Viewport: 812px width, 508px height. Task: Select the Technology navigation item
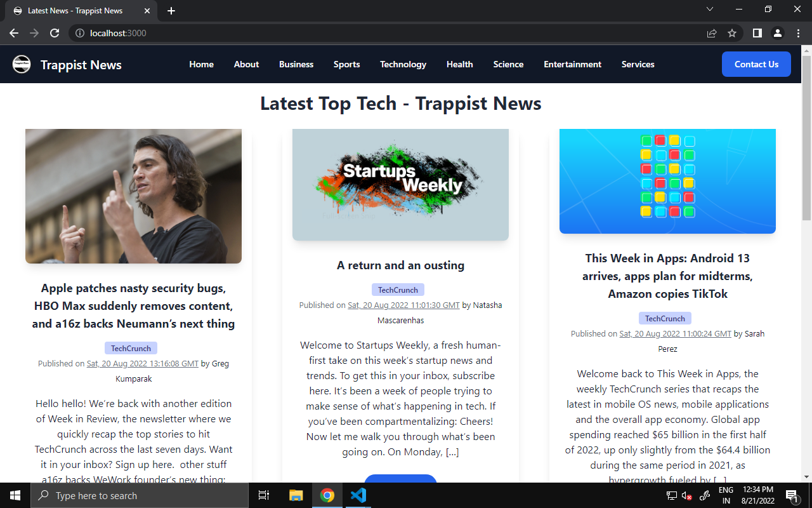(x=403, y=64)
